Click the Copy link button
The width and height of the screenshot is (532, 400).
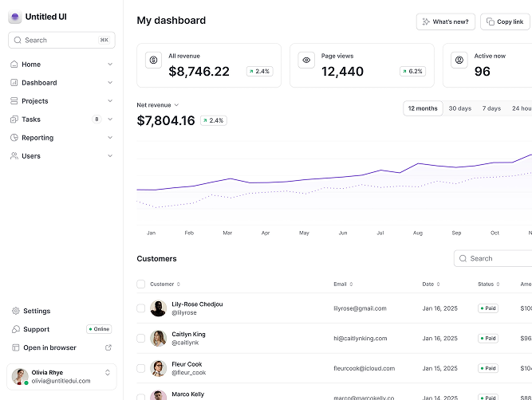tap(506, 22)
